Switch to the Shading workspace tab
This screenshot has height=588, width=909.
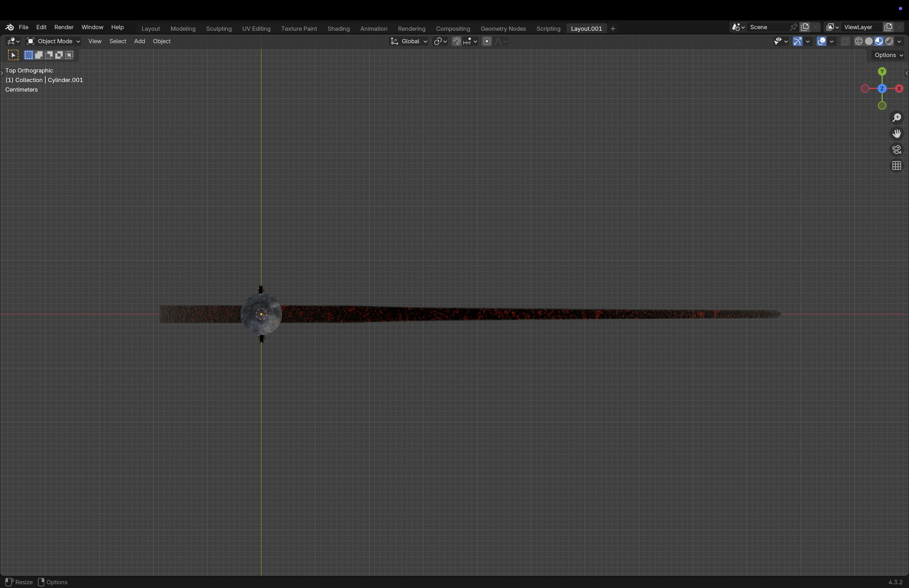tap(338, 29)
